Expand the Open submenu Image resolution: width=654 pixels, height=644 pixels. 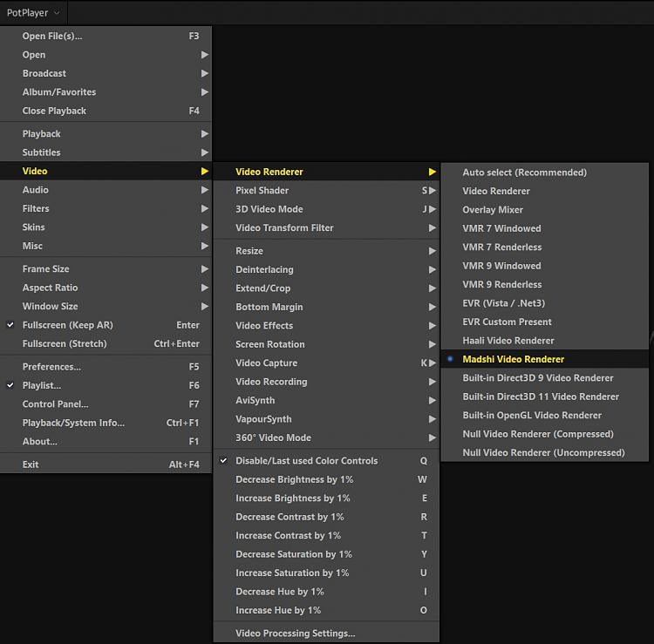pos(106,55)
